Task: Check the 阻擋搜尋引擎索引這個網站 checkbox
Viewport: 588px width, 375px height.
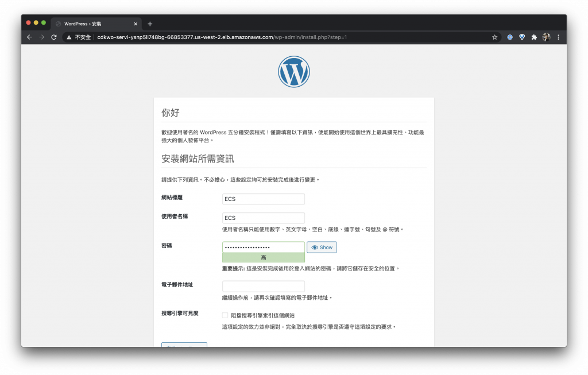Action: coord(225,315)
